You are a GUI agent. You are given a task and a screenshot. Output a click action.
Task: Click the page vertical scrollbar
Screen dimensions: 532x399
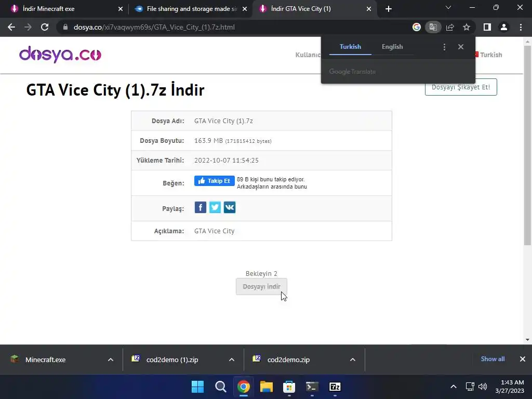(x=527, y=145)
